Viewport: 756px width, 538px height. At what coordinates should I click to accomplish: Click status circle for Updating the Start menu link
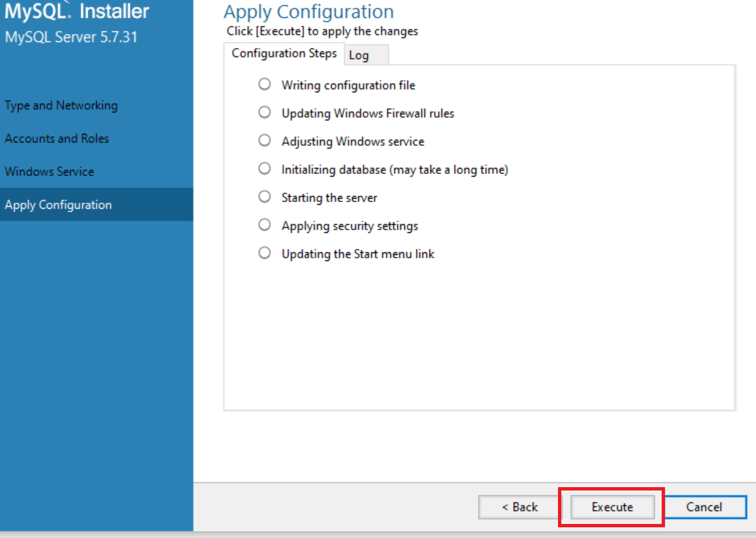[264, 253]
